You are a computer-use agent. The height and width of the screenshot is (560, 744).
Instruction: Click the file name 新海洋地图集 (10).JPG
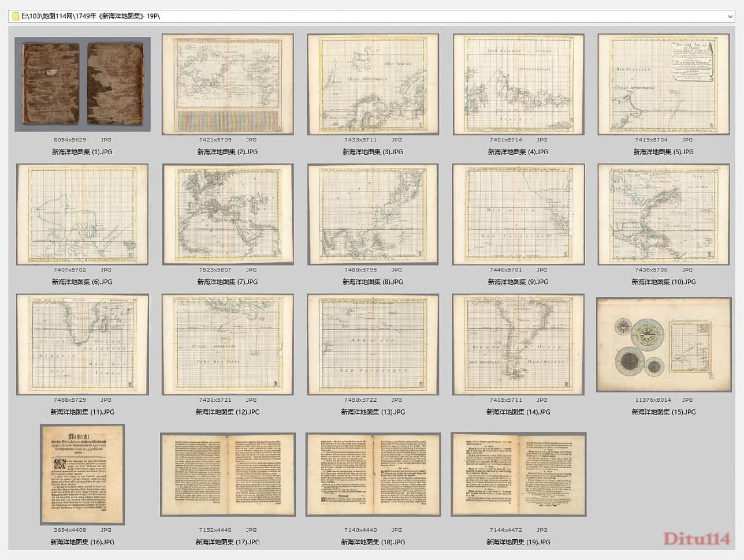[x=664, y=282]
